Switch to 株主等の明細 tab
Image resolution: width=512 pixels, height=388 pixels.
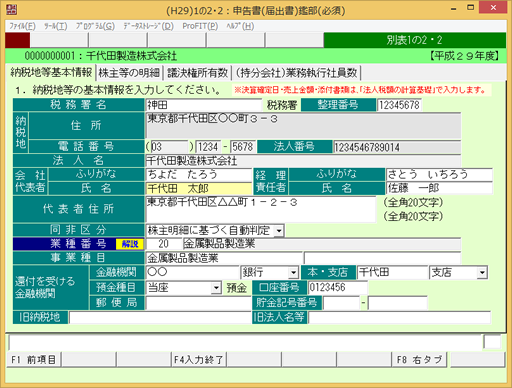point(129,73)
